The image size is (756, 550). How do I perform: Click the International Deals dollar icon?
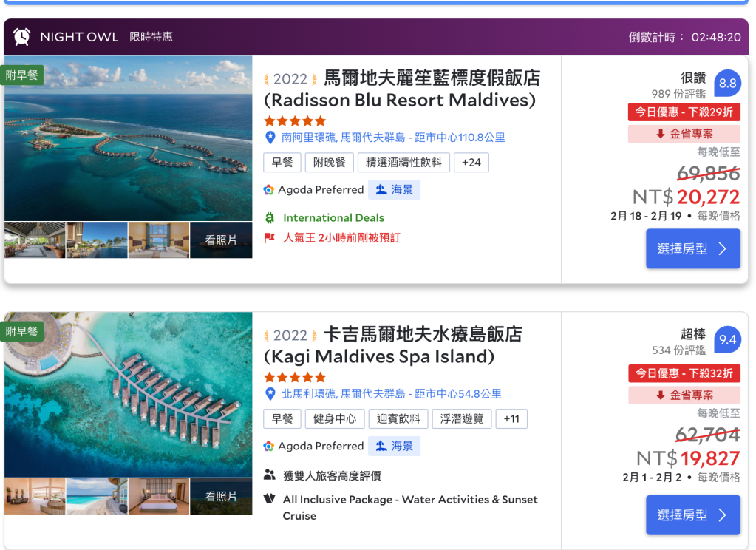[270, 218]
